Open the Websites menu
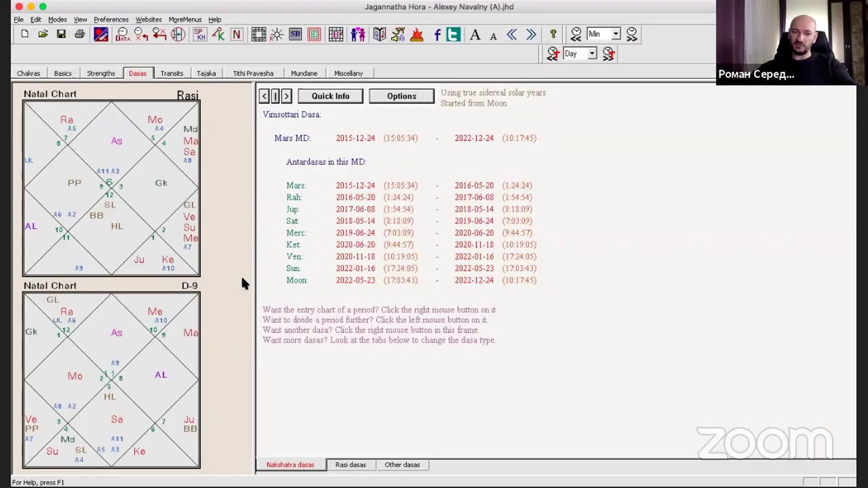The width and height of the screenshot is (868, 488). [x=149, y=19]
